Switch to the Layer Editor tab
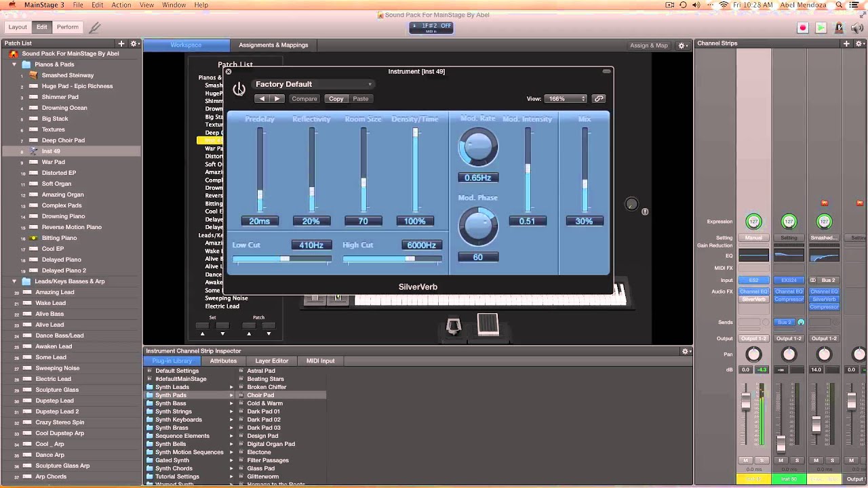868x488 pixels. coord(272,361)
